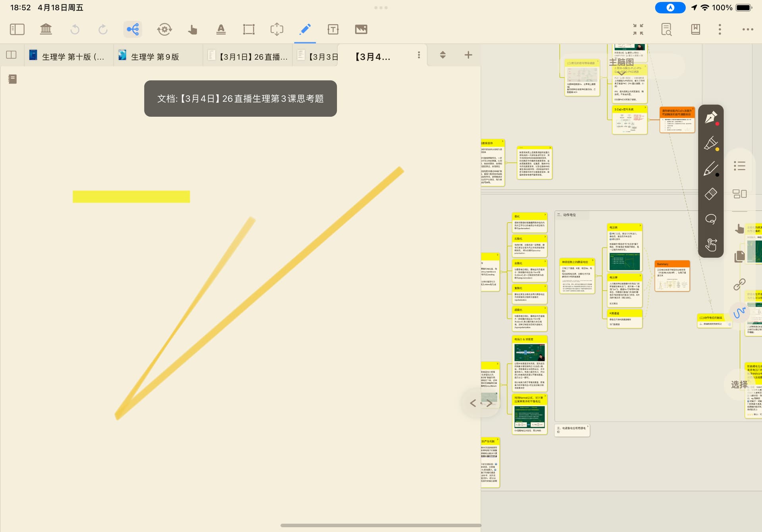Switch to card layout view icon
The height and width of the screenshot is (532, 762).
coord(739,194)
